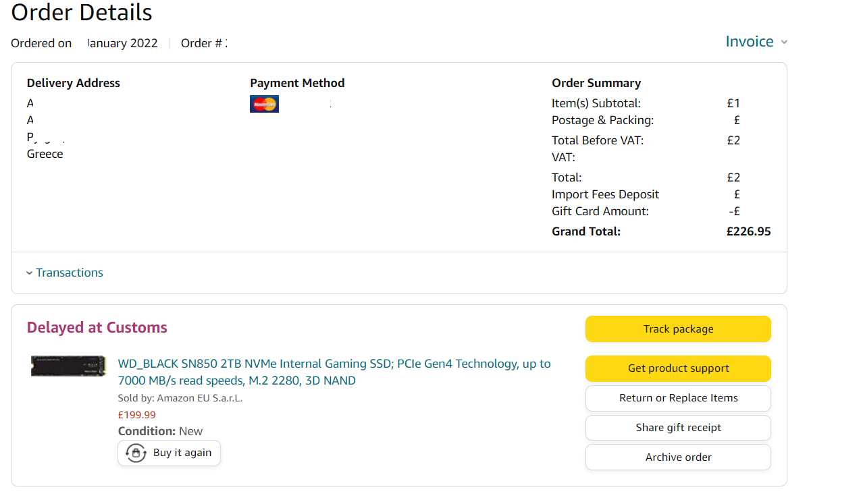The height and width of the screenshot is (504, 861).
Task: Click the Buy it again button
Action: click(x=169, y=453)
